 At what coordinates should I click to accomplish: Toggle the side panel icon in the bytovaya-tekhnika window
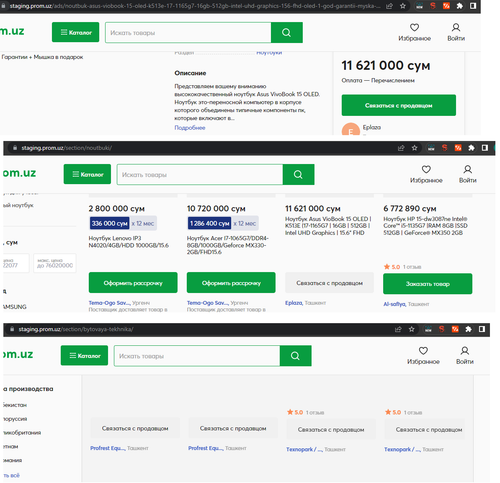point(482,329)
